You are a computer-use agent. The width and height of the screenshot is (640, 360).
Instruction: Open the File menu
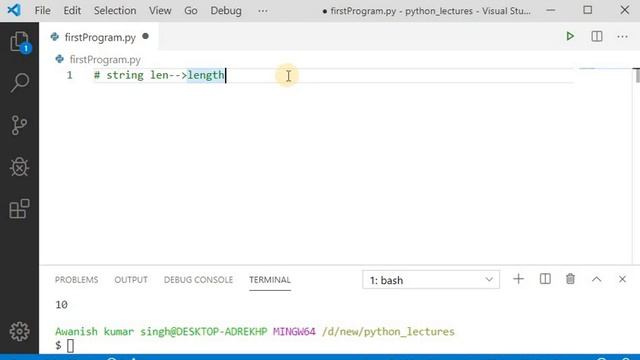[x=42, y=11]
